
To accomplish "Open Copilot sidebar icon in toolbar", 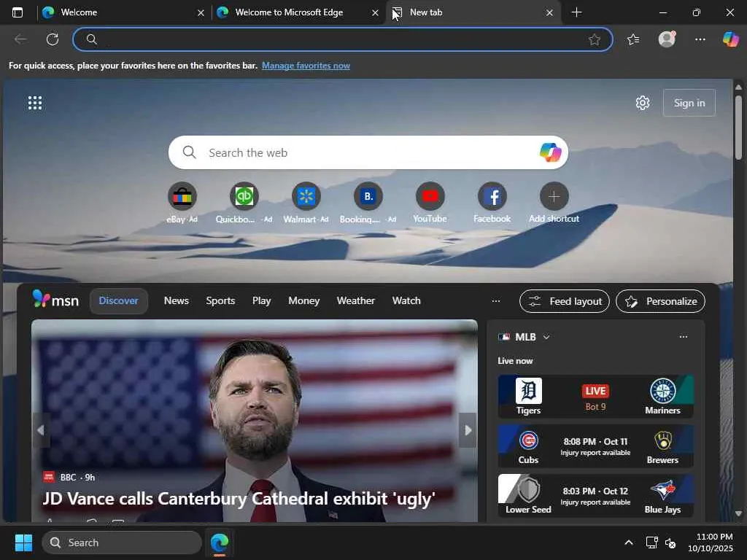I will (x=731, y=39).
